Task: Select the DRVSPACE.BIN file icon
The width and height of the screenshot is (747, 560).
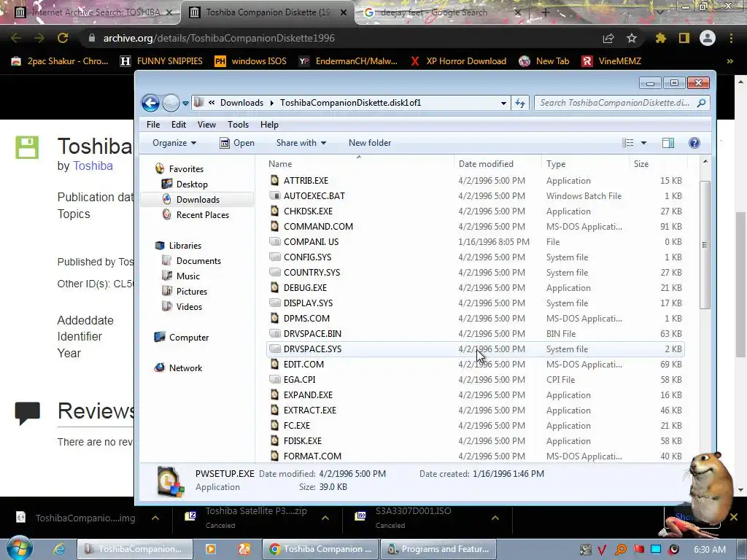Action: pos(274,333)
